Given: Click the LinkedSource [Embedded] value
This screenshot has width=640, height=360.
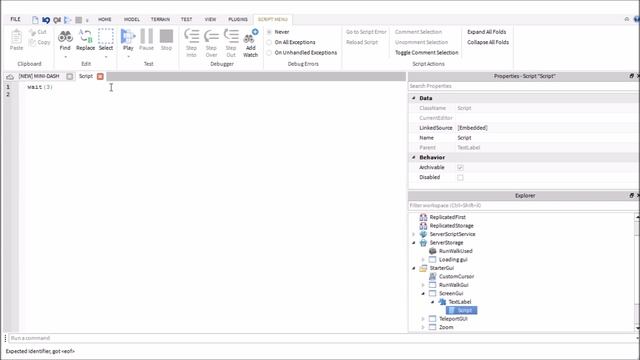Looking at the screenshot, I should point(472,128).
